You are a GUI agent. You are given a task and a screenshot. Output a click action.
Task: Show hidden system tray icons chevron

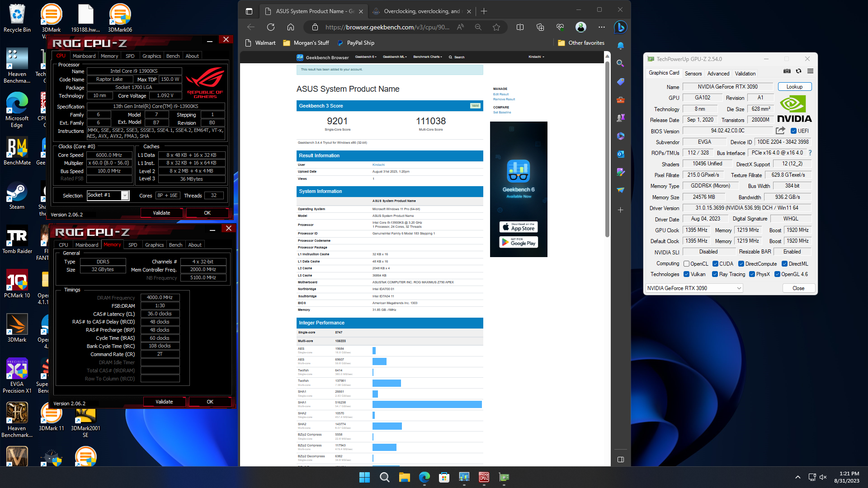[797, 477]
